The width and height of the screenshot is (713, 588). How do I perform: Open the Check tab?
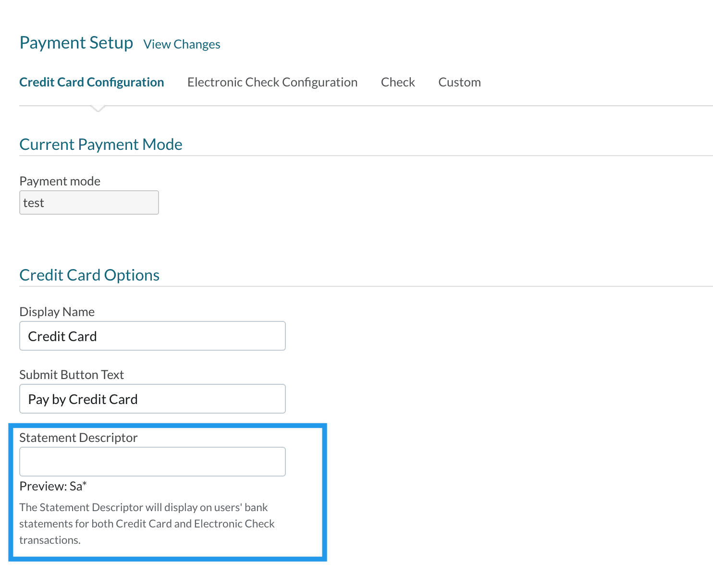coord(398,82)
